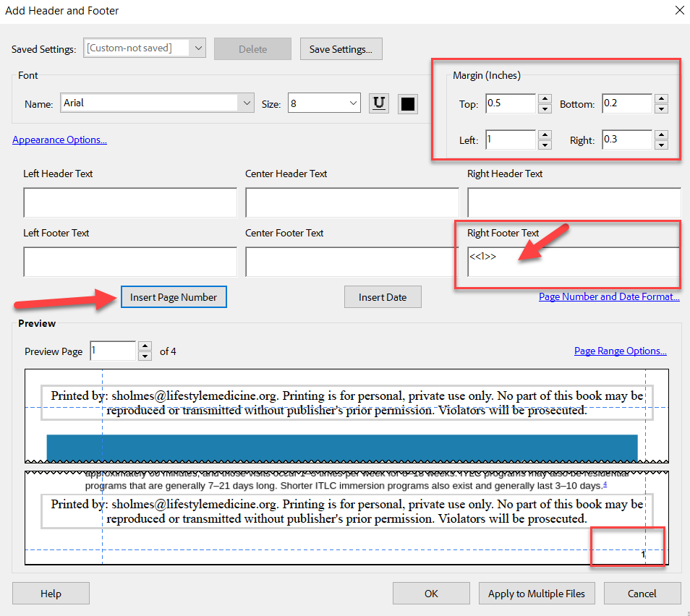690x616 pixels.
Task: Choose Apply to Multiple Files
Action: click(x=536, y=594)
